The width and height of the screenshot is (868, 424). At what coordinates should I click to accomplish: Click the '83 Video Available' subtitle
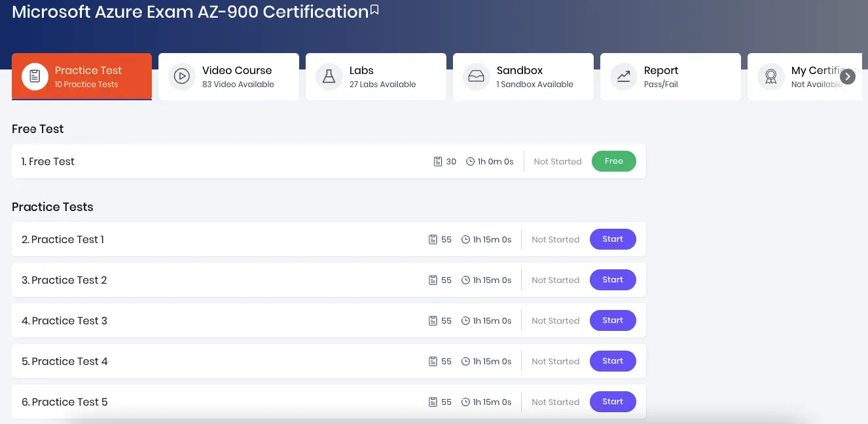pyautogui.click(x=238, y=85)
